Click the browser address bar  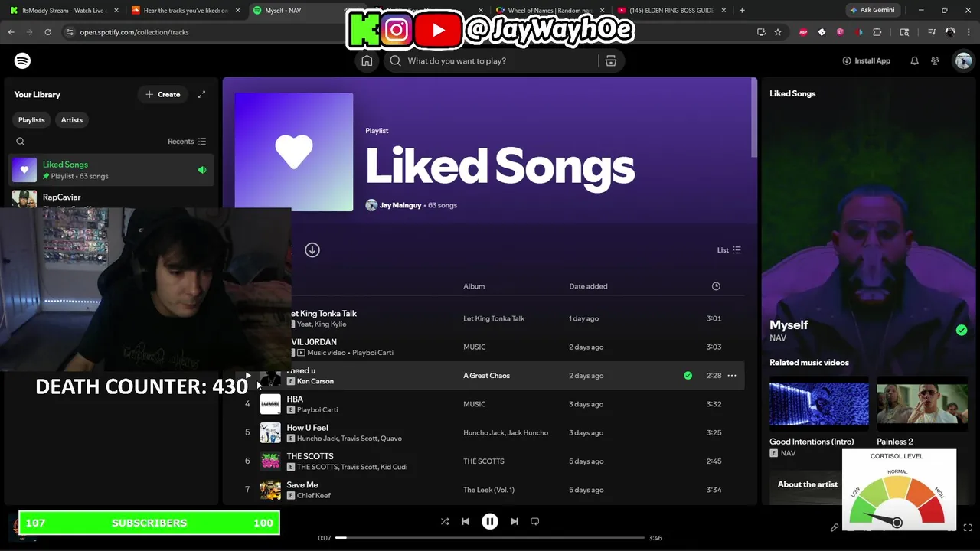pos(406,32)
